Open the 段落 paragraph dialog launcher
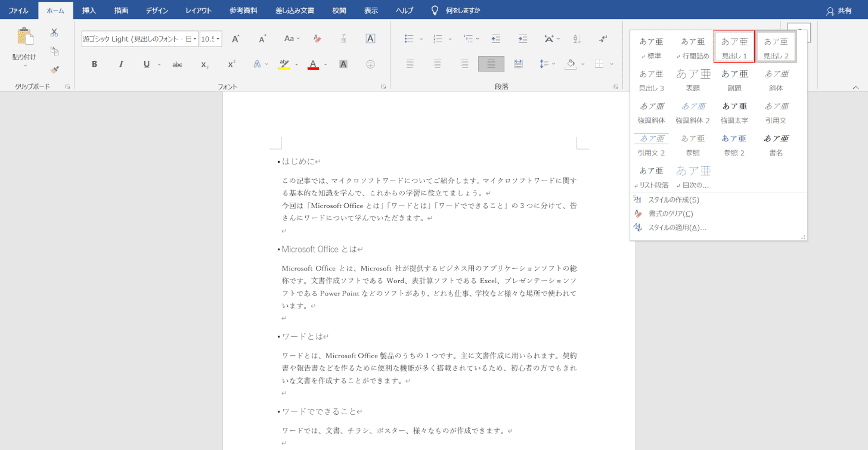 (616, 87)
